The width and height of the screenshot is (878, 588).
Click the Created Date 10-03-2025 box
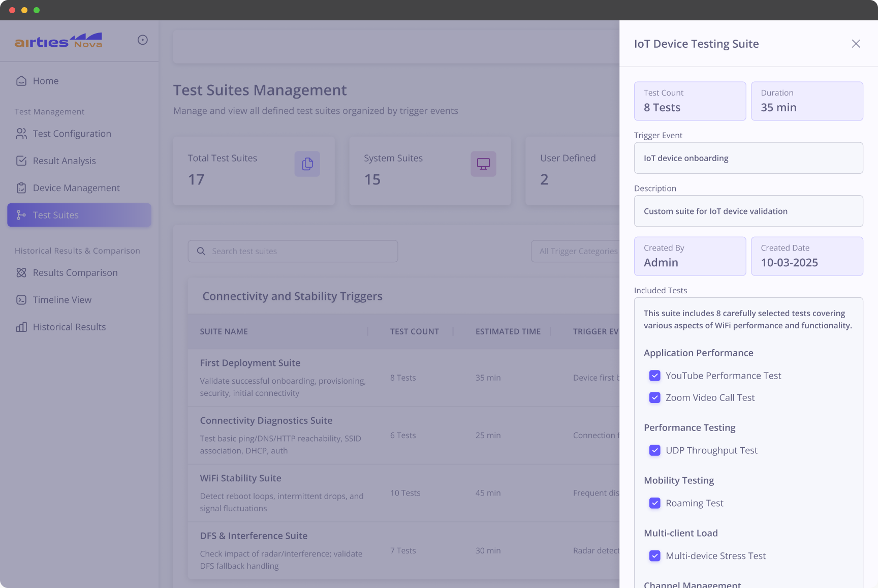(x=807, y=256)
